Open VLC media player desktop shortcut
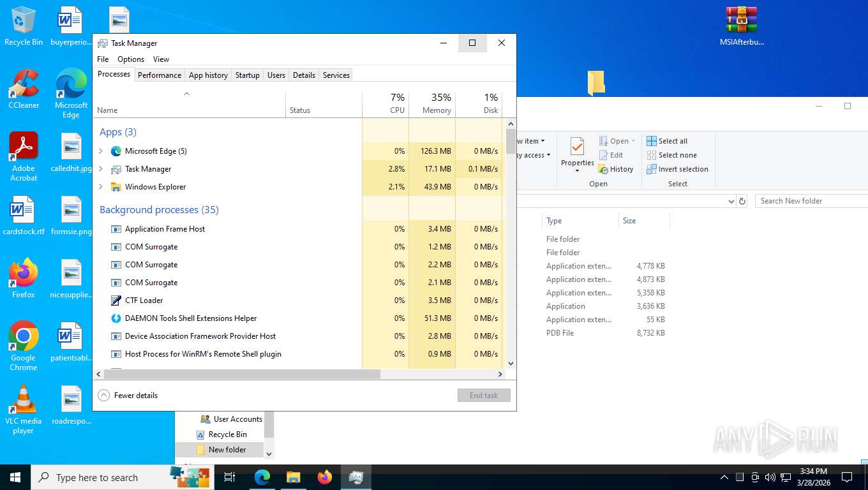This screenshot has height=490, width=868. pos(24,409)
